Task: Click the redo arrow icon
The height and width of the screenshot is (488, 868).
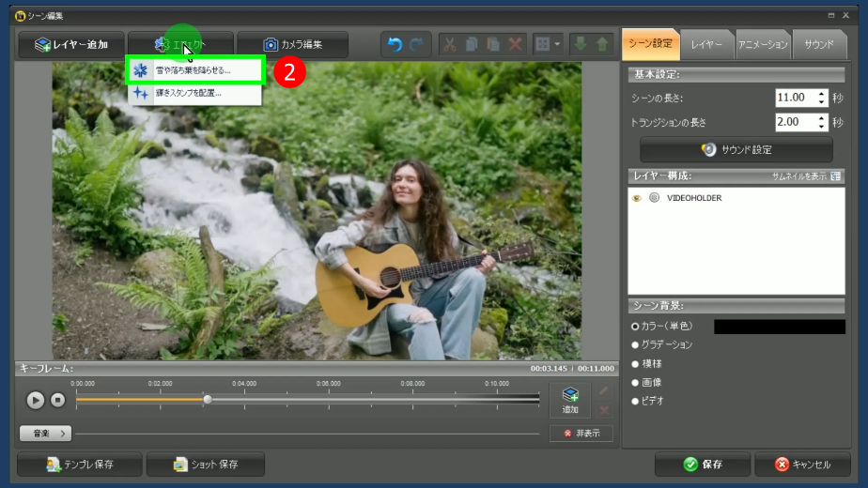Action: (416, 44)
